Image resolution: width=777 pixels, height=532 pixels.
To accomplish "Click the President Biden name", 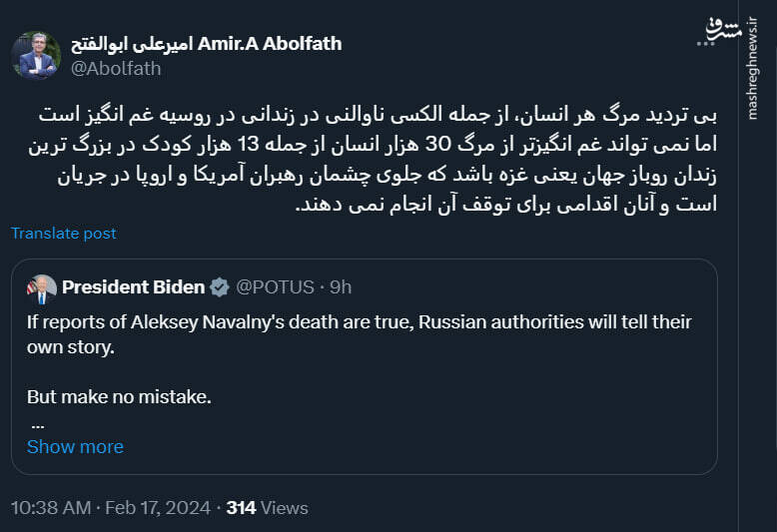I will (x=133, y=287).
